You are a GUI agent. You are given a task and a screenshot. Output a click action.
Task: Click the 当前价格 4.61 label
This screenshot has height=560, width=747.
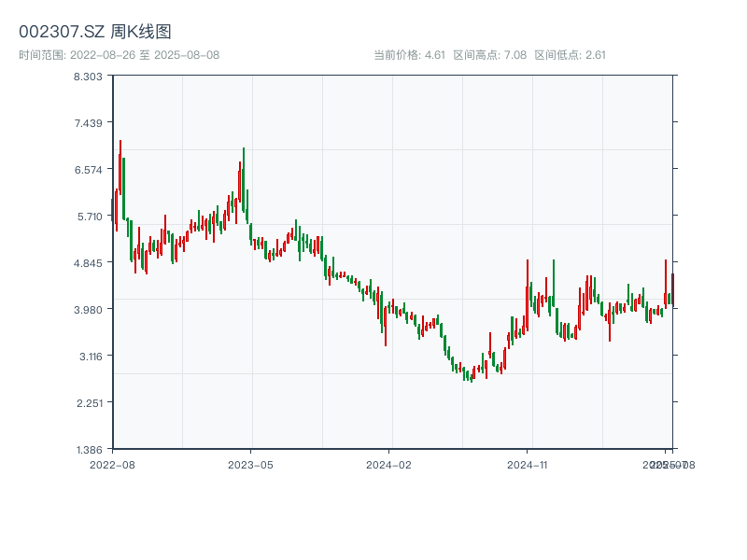tap(409, 55)
